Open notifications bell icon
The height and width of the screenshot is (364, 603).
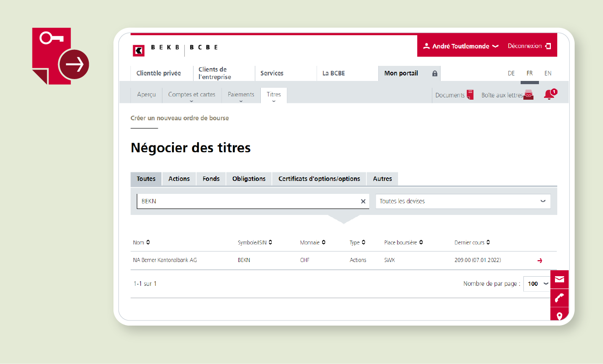549,95
